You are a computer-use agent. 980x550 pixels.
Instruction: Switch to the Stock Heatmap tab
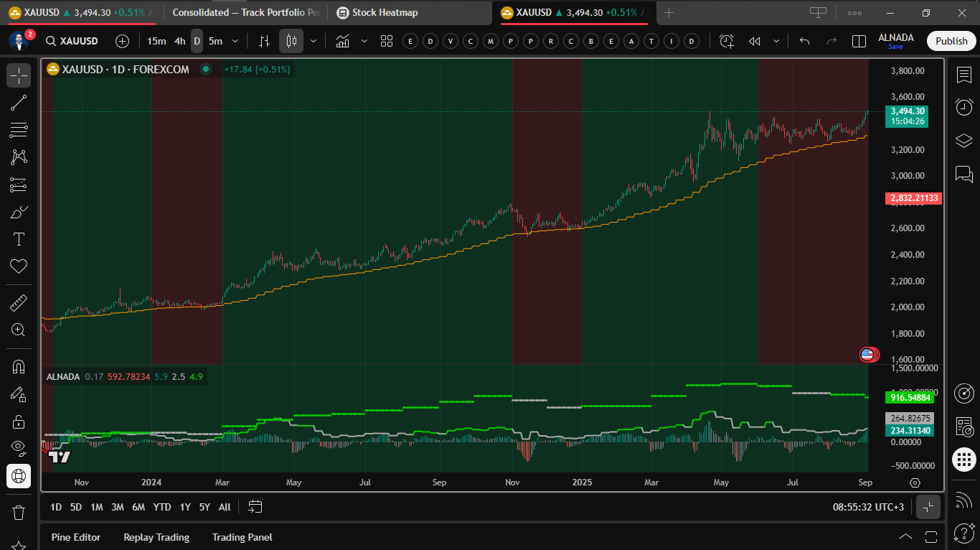pos(385,13)
